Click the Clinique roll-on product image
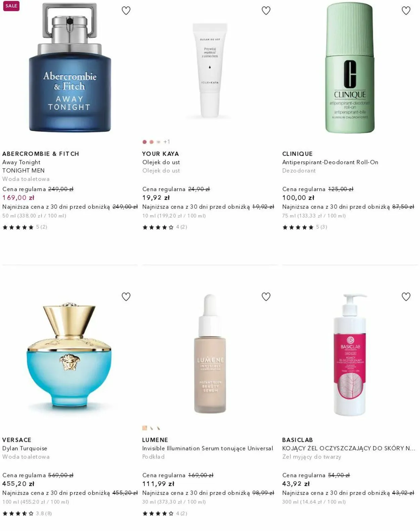The width and height of the screenshot is (420, 531). point(350,68)
